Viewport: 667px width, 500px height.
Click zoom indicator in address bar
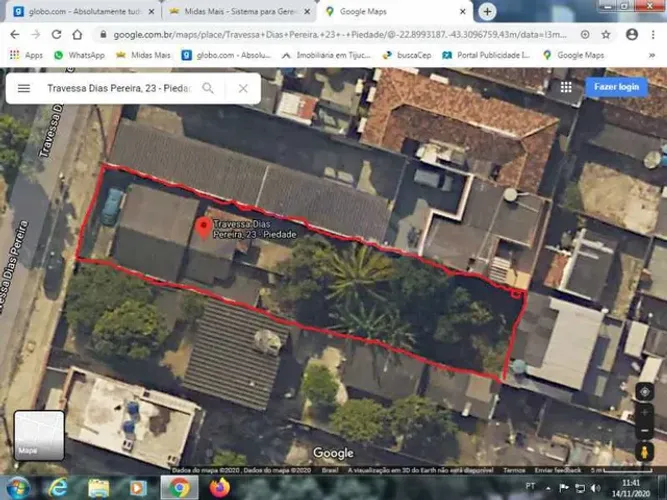point(585,34)
